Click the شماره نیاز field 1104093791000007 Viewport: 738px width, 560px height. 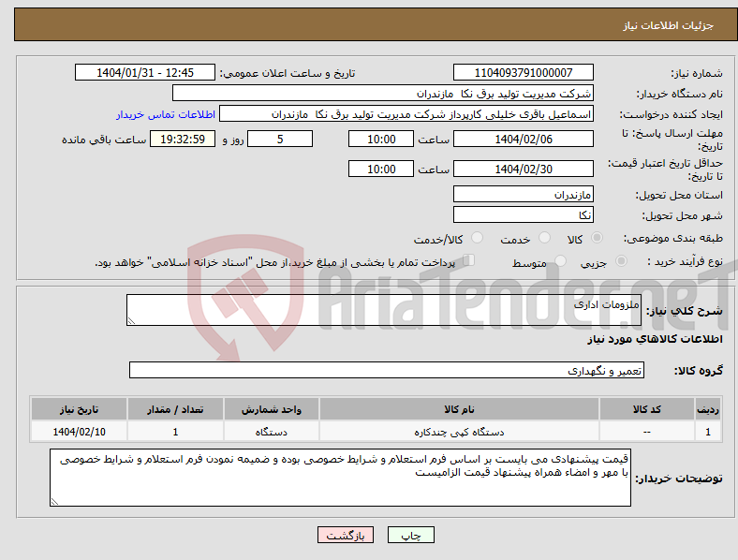click(523, 72)
